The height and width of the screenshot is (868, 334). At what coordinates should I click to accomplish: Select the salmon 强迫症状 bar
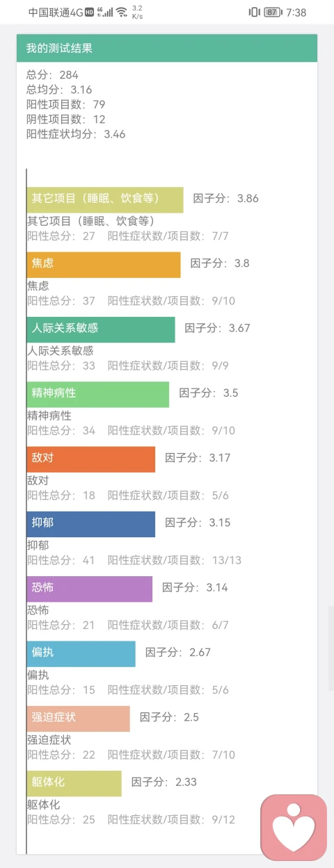(79, 719)
